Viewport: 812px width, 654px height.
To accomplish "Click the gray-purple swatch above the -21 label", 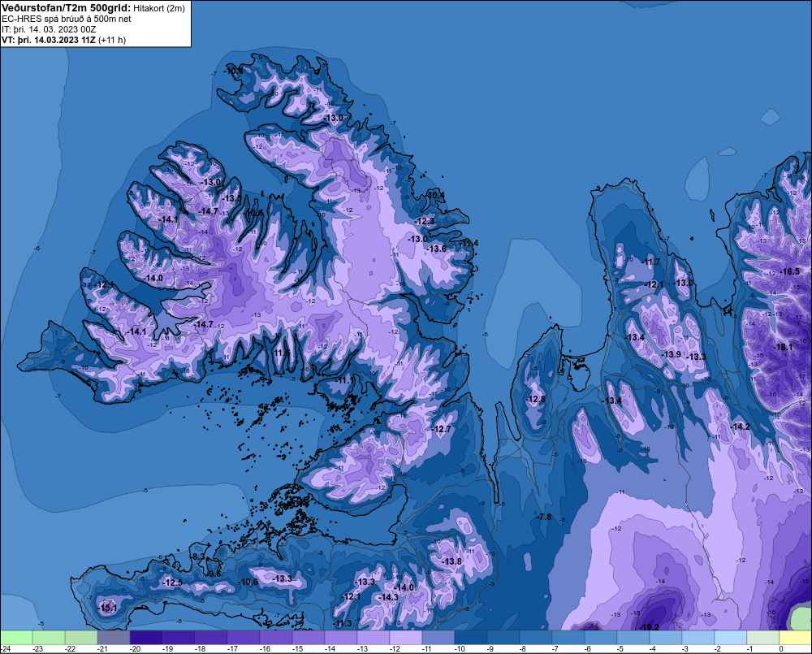I will 114,638.
